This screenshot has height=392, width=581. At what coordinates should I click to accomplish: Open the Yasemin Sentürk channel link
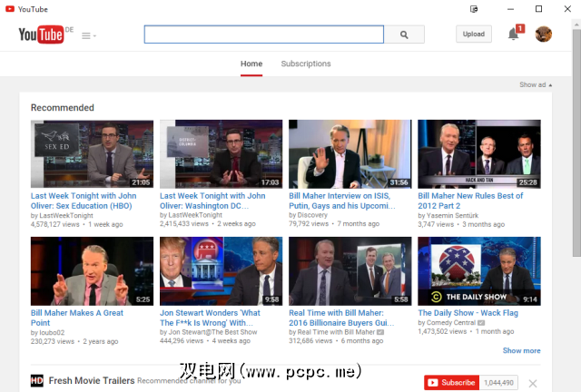click(452, 215)
